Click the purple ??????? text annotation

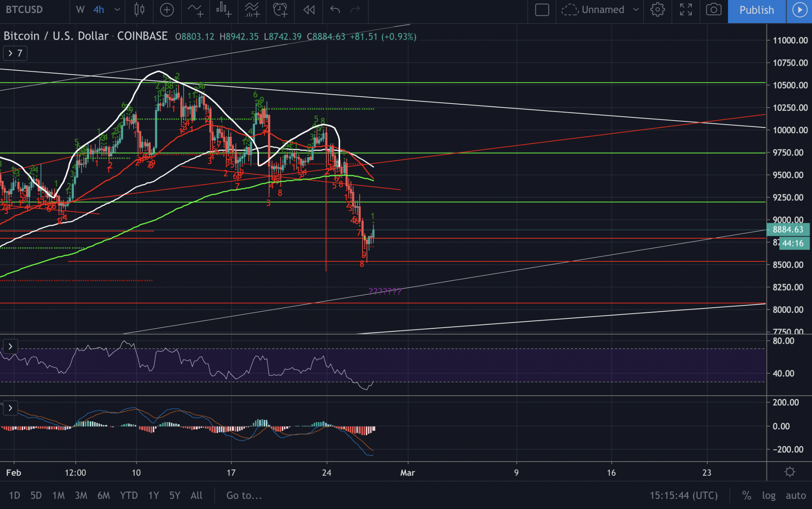click(x=385, y=291)
